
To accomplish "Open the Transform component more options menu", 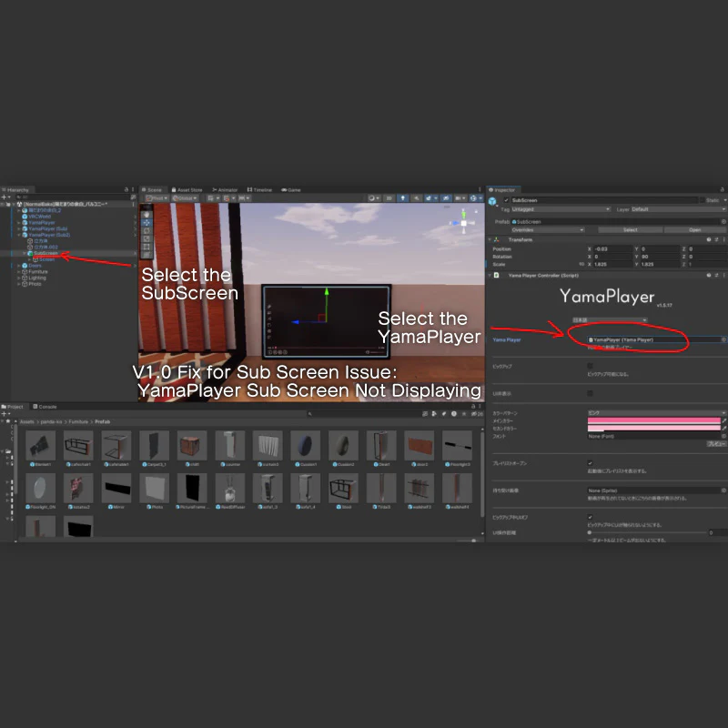I will 723,239.
